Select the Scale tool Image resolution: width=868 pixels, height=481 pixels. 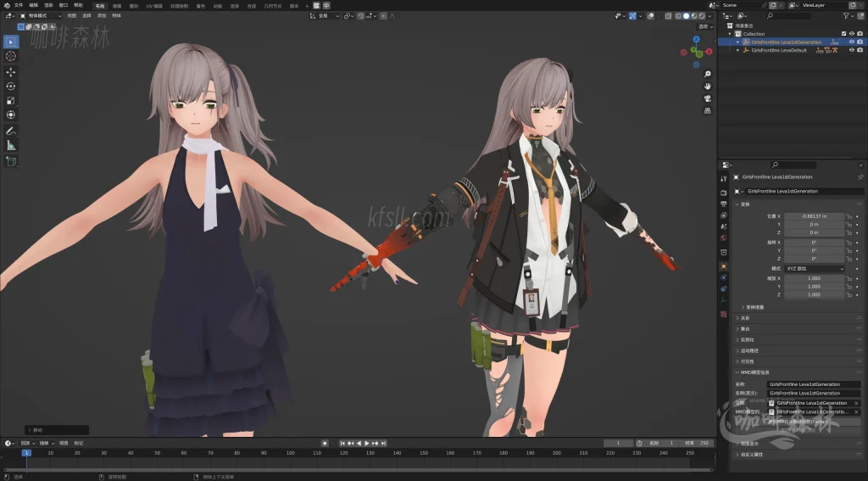point(11,100)
